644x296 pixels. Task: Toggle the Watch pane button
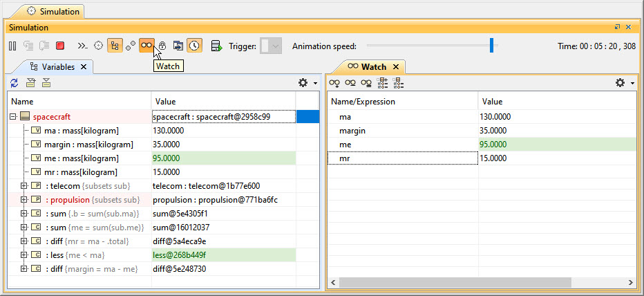pyautogui.click(x=146, y=46)
